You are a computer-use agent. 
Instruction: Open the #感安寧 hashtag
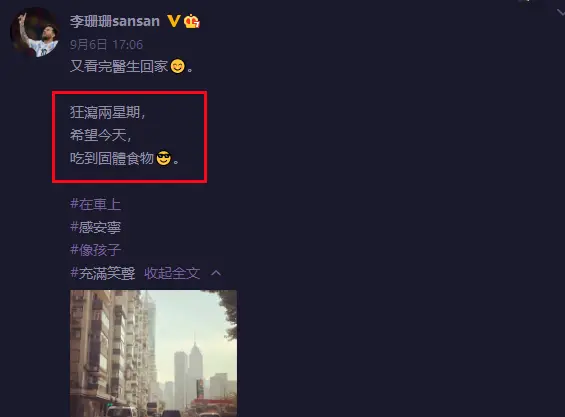click(95, 227)
